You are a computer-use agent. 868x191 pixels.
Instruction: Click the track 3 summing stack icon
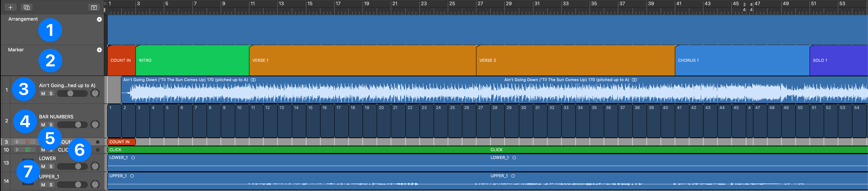[28, 142]
